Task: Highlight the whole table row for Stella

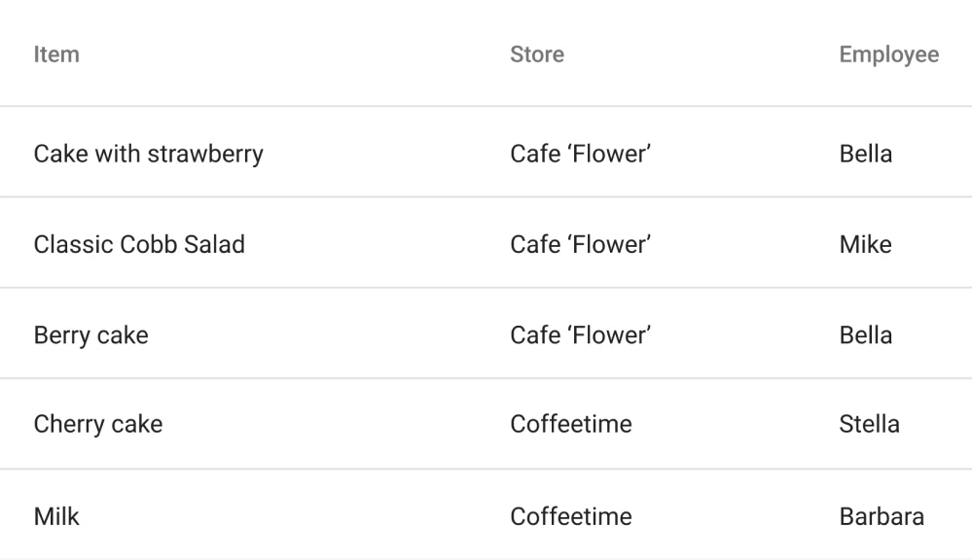Action: pyautogui.click(x=389, y=425)
